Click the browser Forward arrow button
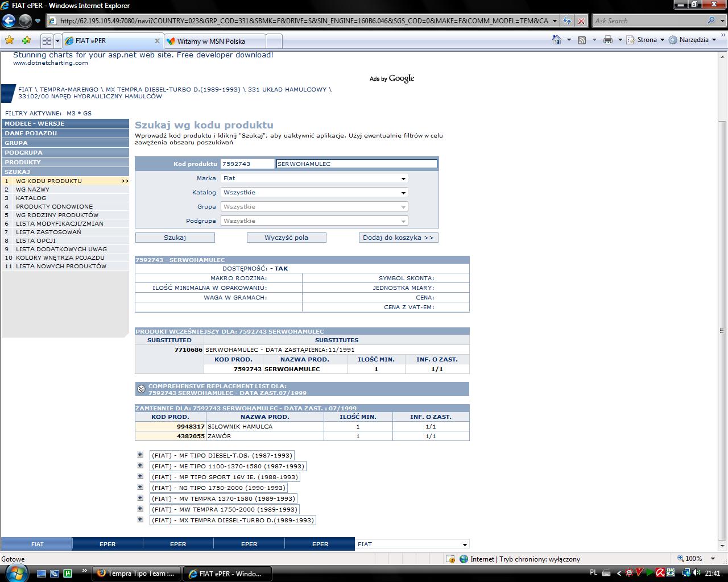728x582 pixels. coord(25,21)
